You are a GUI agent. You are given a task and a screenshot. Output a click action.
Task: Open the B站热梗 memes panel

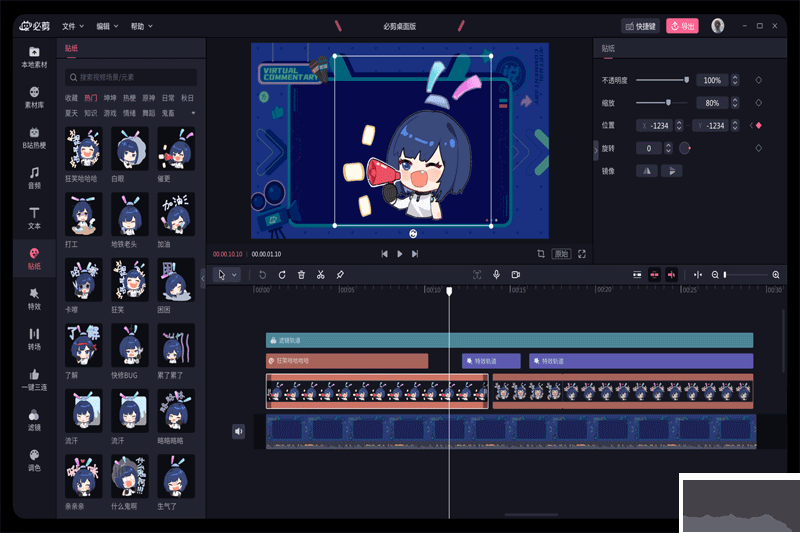34,138
